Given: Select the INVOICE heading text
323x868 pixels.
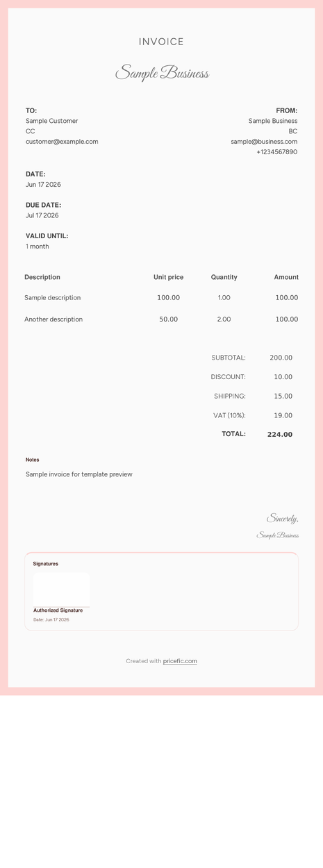Looking at the screenshot, I should click(161, 42).
